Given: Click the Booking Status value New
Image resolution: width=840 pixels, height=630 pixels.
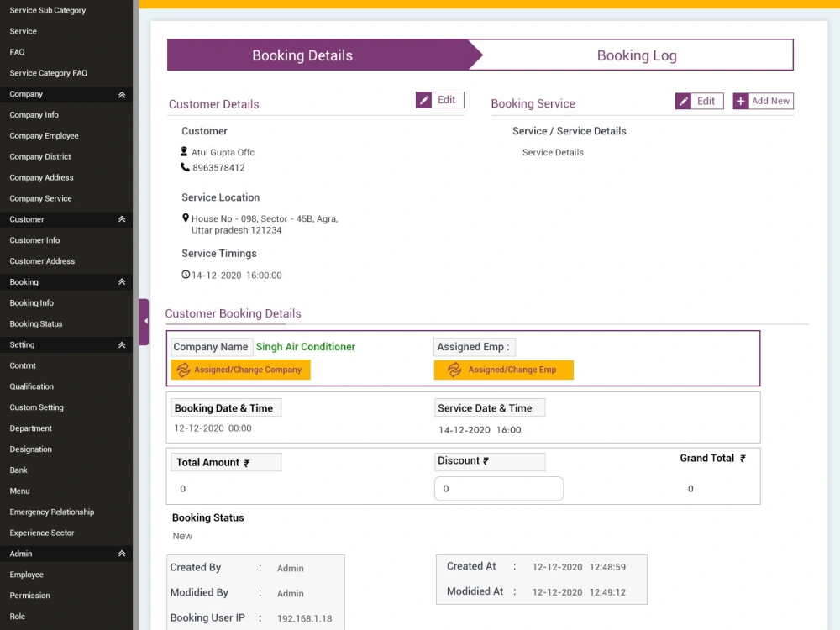Looking at the screenshot, I should 182,536.
